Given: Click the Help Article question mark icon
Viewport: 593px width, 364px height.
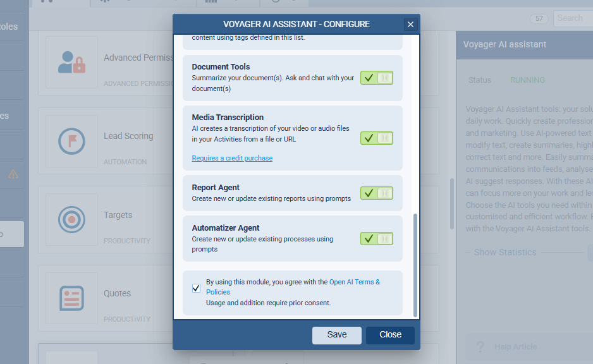Looking at the screenshot, I should (480, 347).
